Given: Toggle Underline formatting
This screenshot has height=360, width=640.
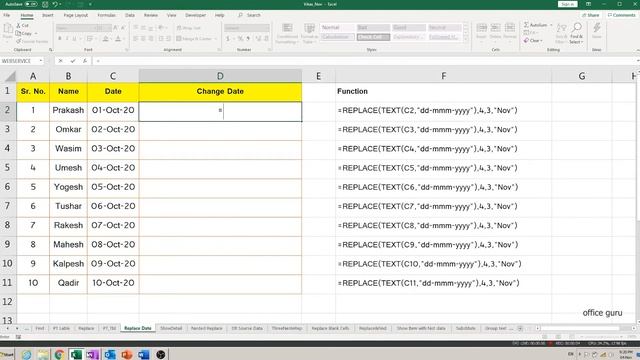Looking at the screenshot, I should tap(74, 39).
